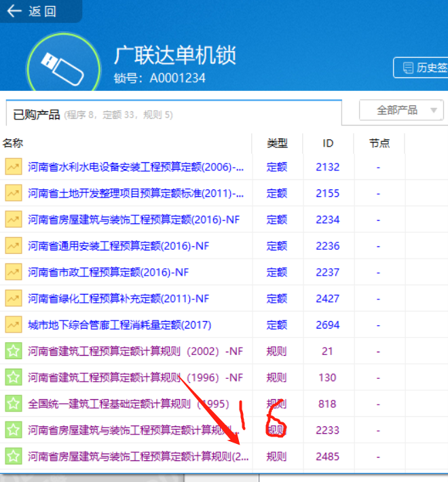
Task: Click the star icon in the ID 2233 row
Action: 14,430
